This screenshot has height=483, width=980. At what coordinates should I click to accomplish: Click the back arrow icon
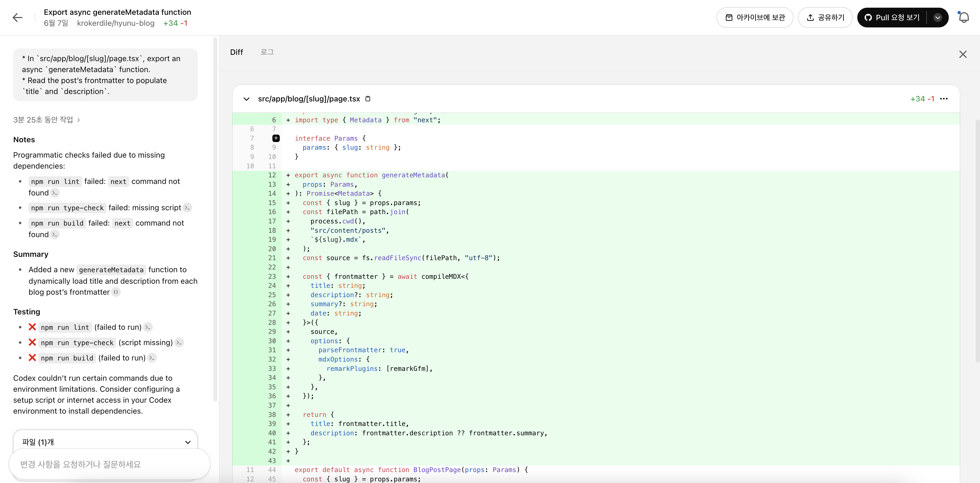pos(18,18)
